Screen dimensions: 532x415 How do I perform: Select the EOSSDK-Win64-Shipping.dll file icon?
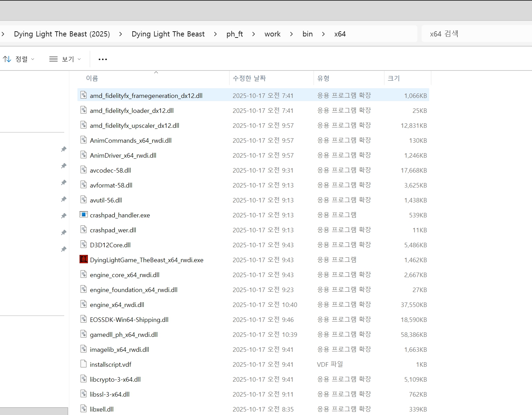(83, 319)
